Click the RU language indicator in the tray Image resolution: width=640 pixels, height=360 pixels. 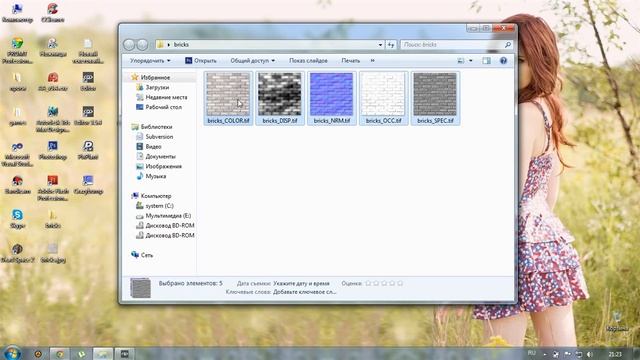click(531, 353)
